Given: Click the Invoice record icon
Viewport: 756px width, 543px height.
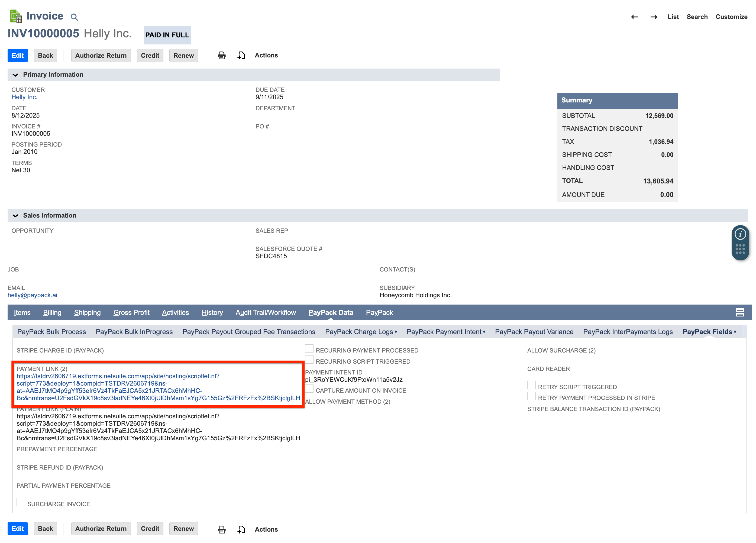Looking at the screenshot, I should coord(16,16).
